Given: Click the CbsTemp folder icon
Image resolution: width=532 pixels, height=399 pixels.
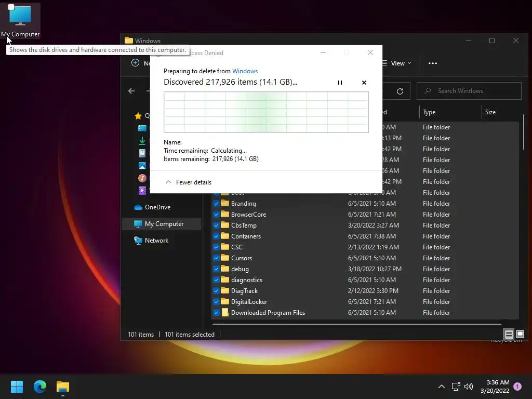Looking at the screenshot, I should click(x=225, y=225).
